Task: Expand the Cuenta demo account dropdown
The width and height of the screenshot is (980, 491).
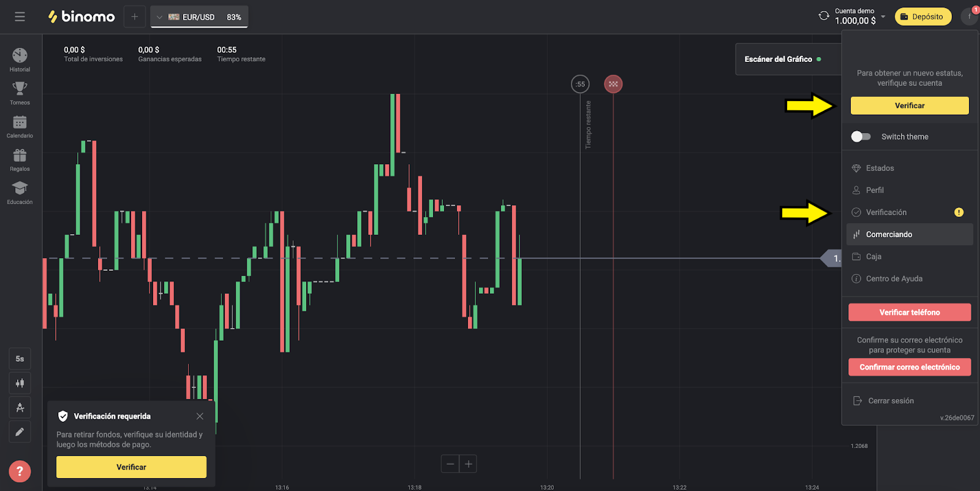Action: point(883,17)
